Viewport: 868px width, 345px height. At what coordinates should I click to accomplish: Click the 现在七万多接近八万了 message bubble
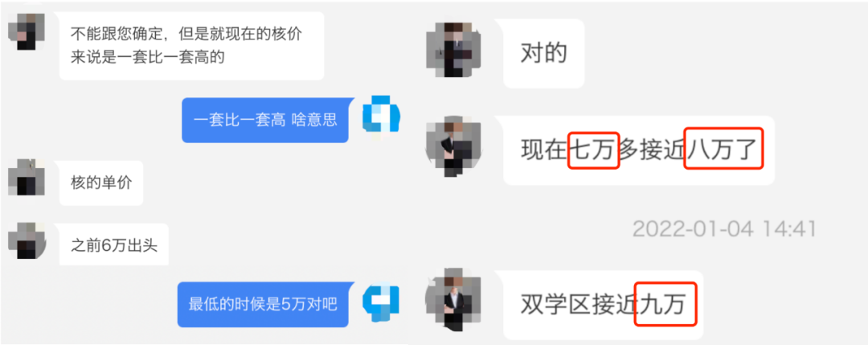pos(639,150)
